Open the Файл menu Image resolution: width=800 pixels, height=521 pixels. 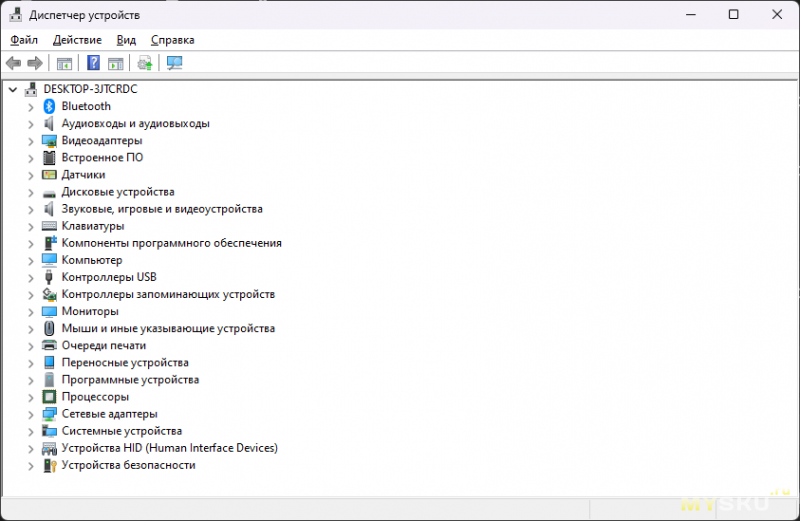[24, 40]
